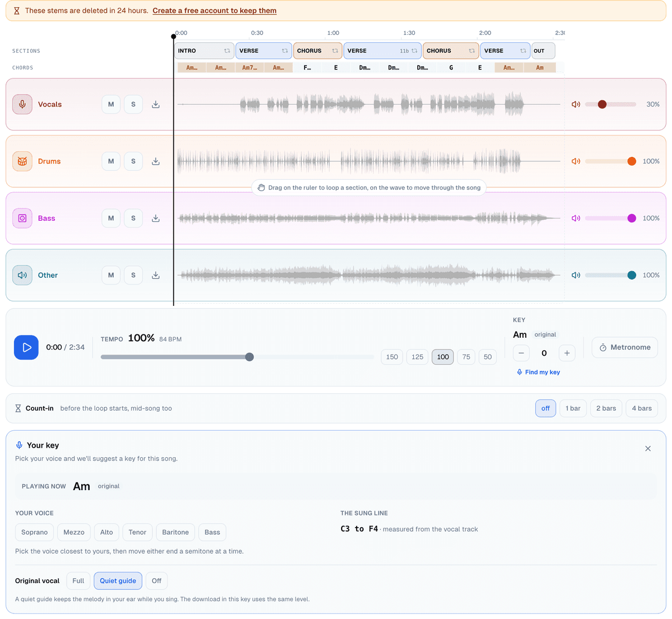
Task: Choose Baritone voice type
Action: point(176,532)
